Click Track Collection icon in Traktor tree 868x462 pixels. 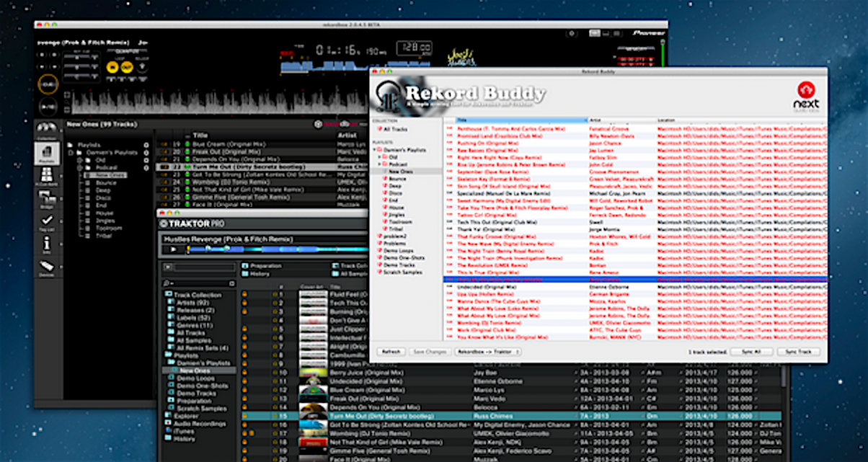point(169,295)
